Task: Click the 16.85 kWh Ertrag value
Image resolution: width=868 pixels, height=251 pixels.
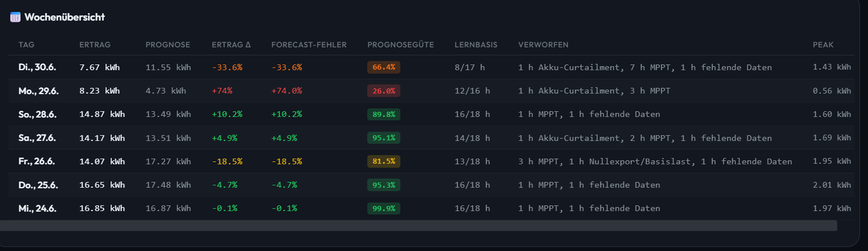Action: tap(102, 208)
